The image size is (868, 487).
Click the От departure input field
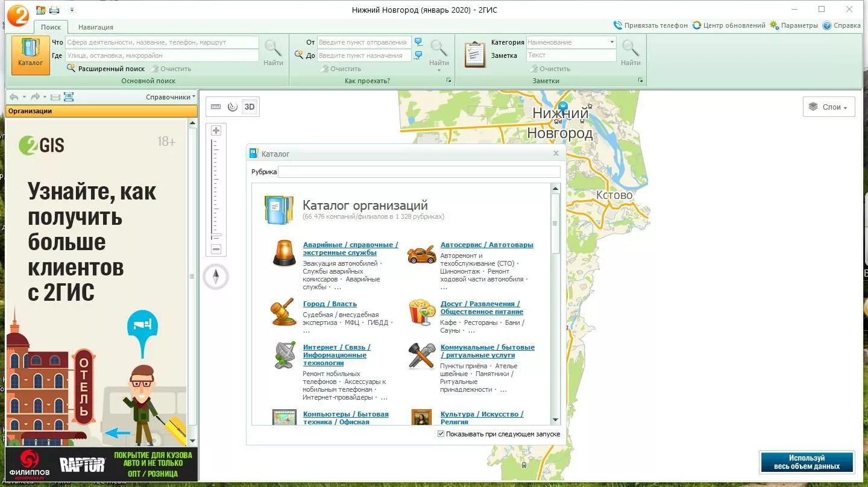[x=364, y=42]
